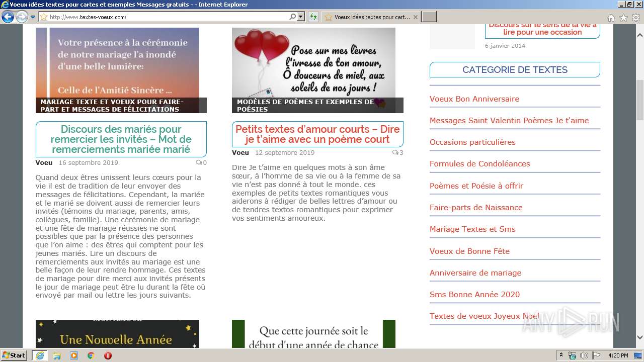Click the taskbar clock showing 4:20 PM

[618, 355]
